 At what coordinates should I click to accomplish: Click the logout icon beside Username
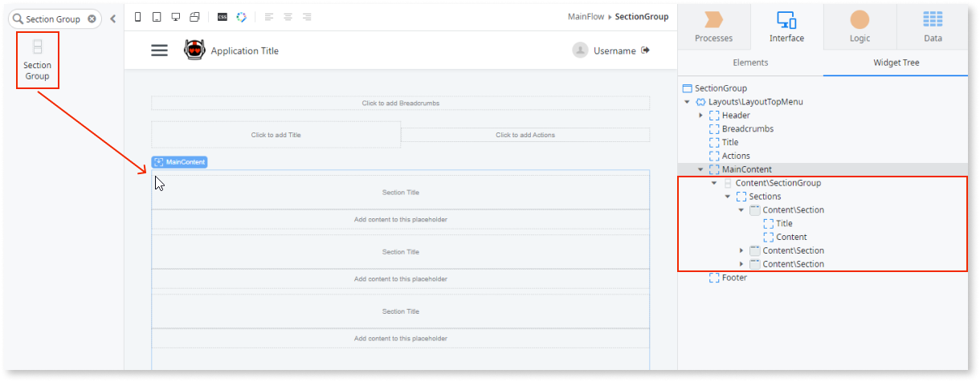[x=645, y=51]
